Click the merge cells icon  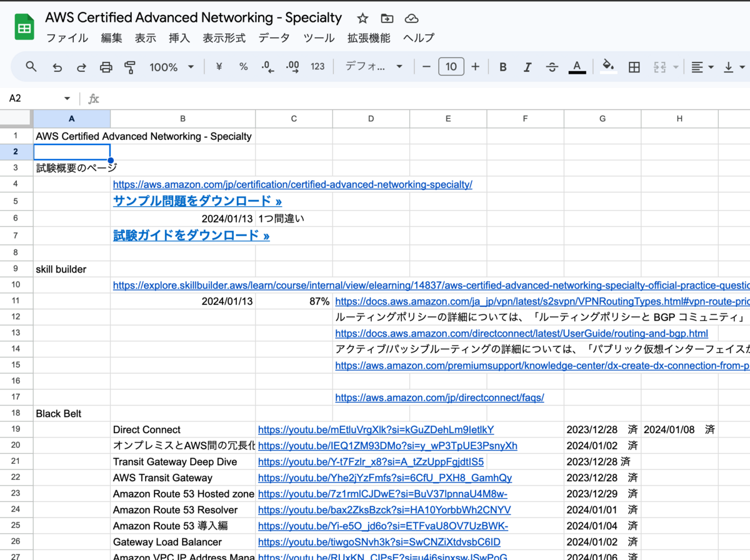coord(660,67)
